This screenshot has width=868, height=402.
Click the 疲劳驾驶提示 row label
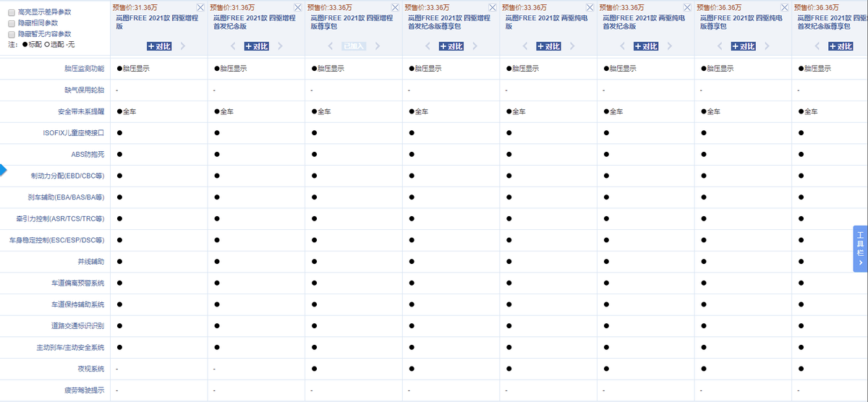click(x=84, y=390)
